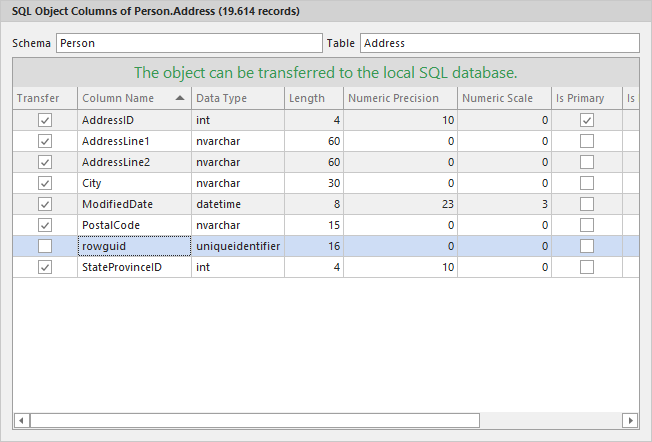Click the Is Primary column header
Image resolution: width=652 pixels, height=442 pixels.
pyautogui.click(x=585, y=98)
